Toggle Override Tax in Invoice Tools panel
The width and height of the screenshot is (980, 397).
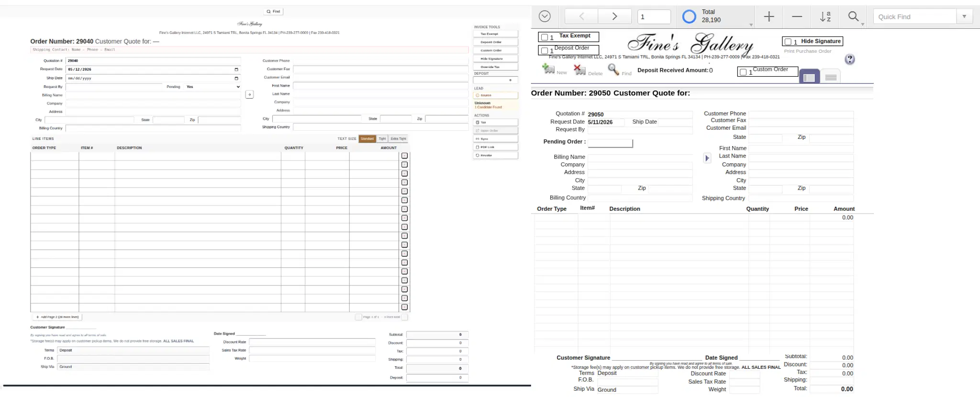coord(495,67)
